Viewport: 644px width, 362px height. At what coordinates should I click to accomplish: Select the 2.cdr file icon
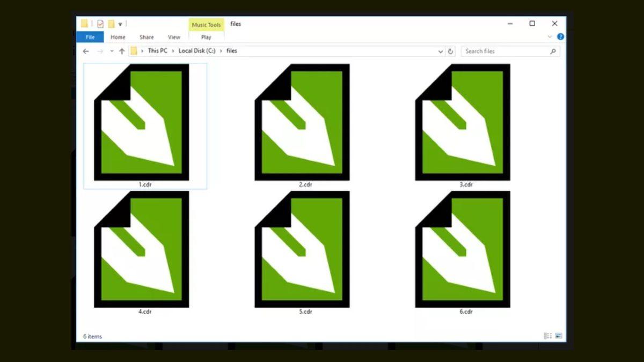coord(302,122)
